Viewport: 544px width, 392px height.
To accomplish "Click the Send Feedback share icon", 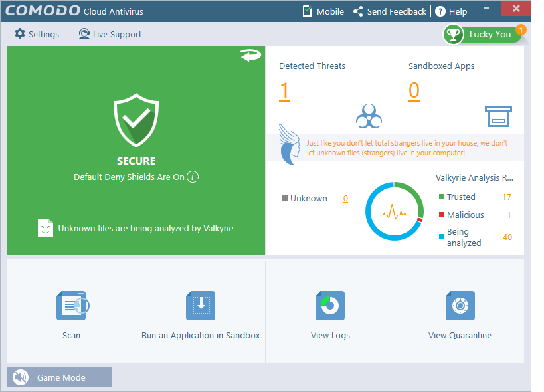I will (358, 11).
